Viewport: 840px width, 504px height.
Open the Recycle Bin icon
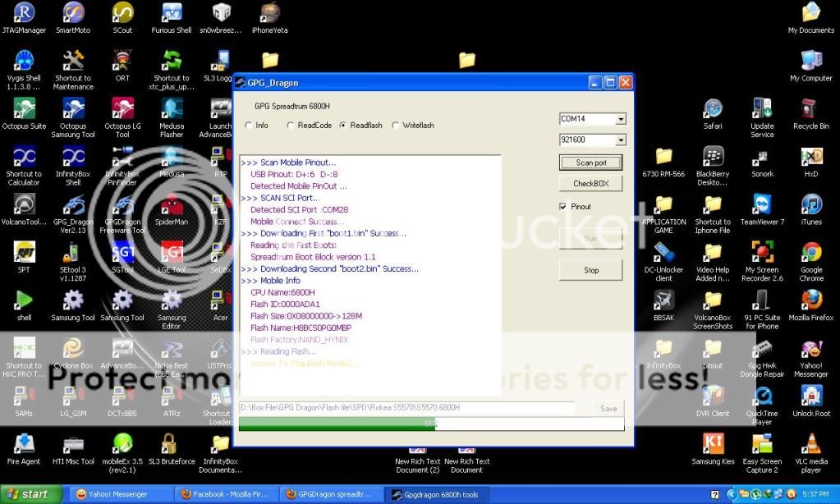pos(810,110)
